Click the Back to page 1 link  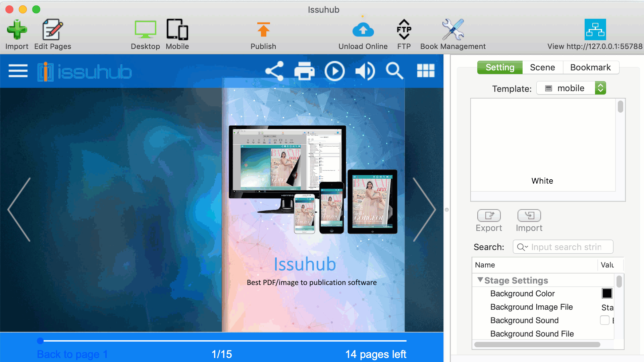72,354
